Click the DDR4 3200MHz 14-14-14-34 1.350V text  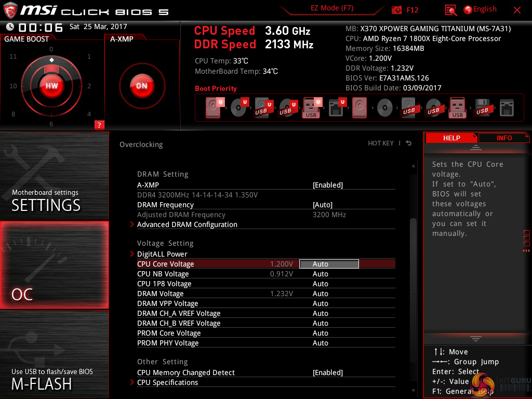[197, 195]
